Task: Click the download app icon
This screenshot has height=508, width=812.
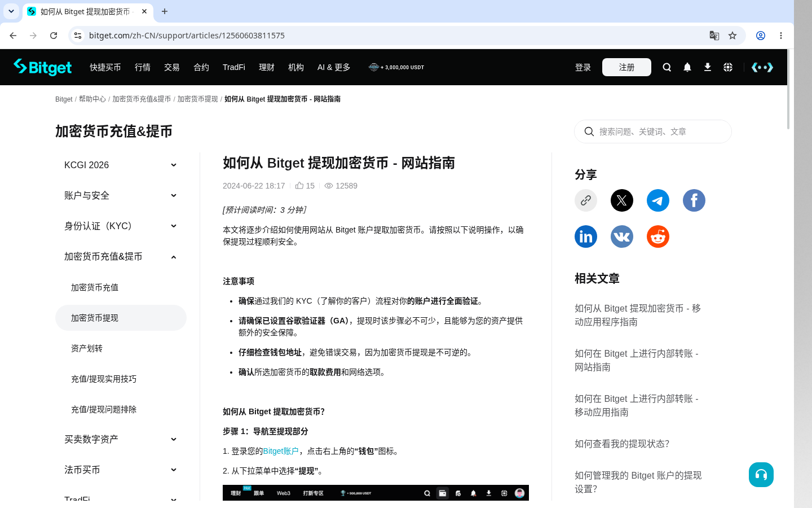Action: click(x=707, y=67)
